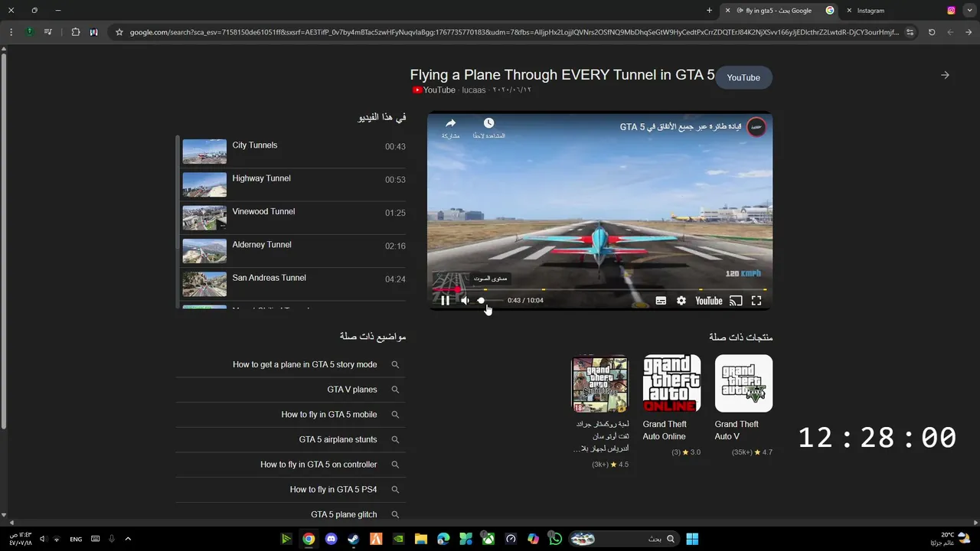Open the site info tune icon
Image resolution: width=980 pixels, height=551 pixels.
pos(910,32)
